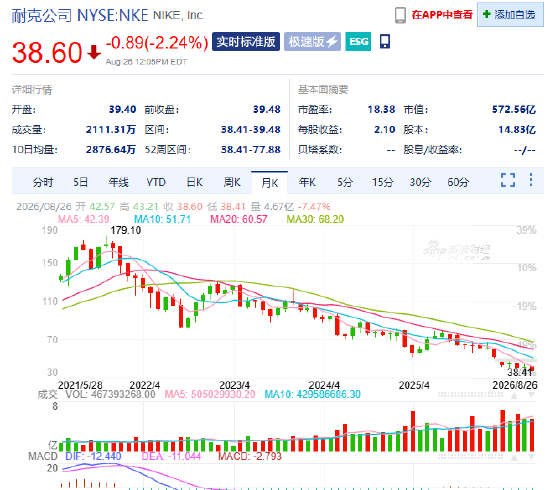This screenshot has height=490, width=550.
Task: Click move-up arrow above the volume panel
Action: click(514, 396)
